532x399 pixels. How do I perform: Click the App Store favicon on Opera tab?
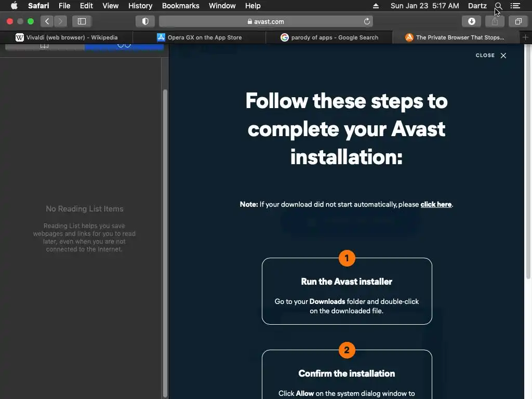[161, 37]
